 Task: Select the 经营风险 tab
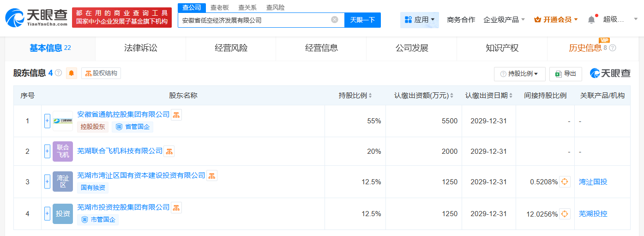pos(231,48)
